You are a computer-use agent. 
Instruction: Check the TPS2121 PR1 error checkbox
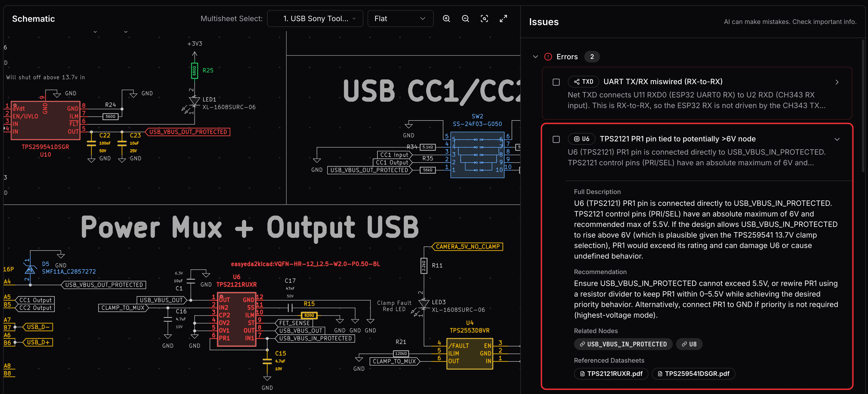tap(556, 139)
